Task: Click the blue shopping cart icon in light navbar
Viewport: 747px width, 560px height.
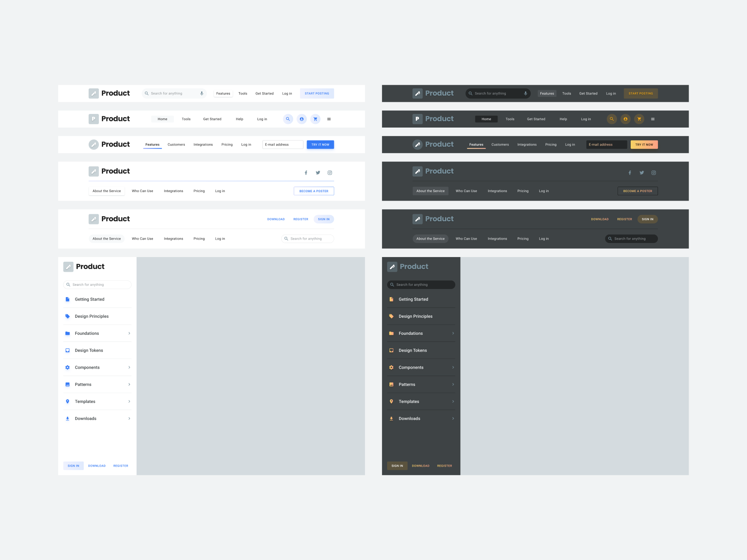Action: click(316, 119)
